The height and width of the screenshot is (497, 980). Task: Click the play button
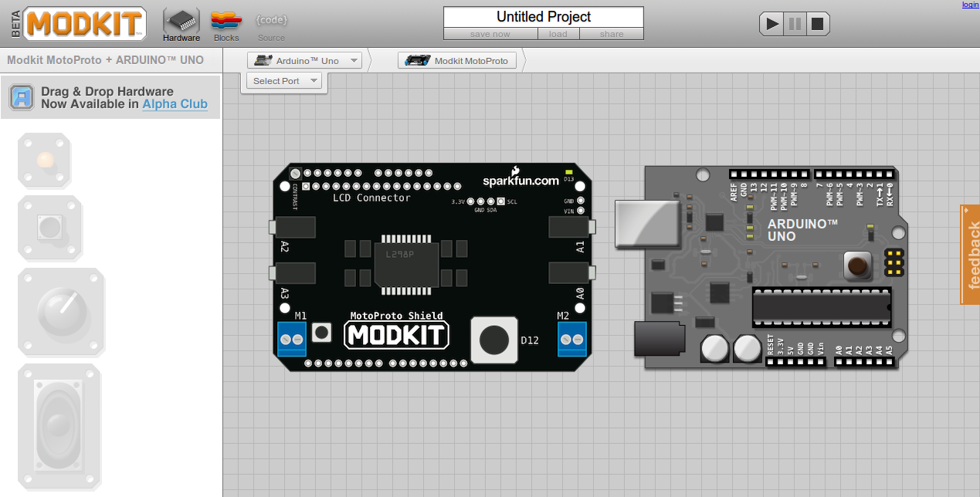coord(771,23)
